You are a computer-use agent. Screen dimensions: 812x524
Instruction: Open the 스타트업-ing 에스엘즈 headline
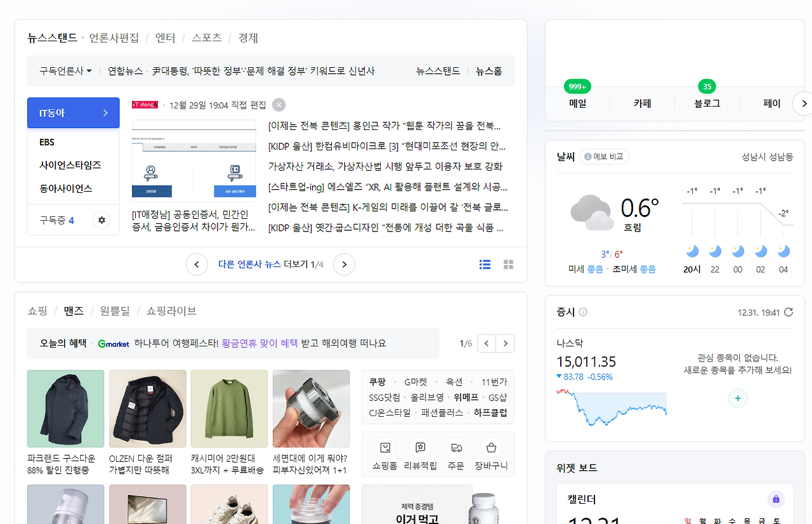pyautogui.click(x=388, y=187)
